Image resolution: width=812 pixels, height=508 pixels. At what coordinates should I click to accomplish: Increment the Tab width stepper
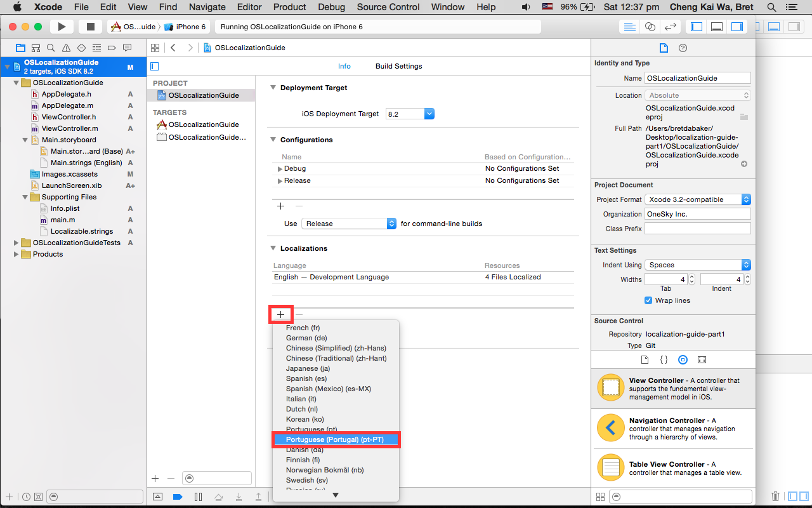point(691,276)
